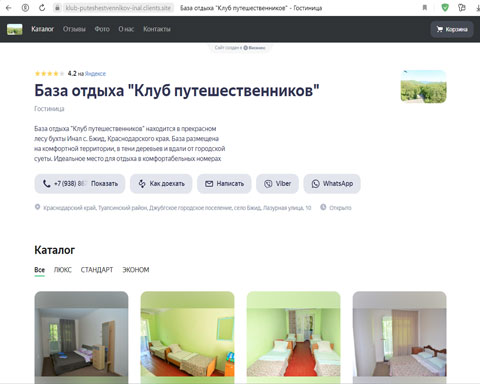Click the 4.2 rating value

click(x=72, y=73)
